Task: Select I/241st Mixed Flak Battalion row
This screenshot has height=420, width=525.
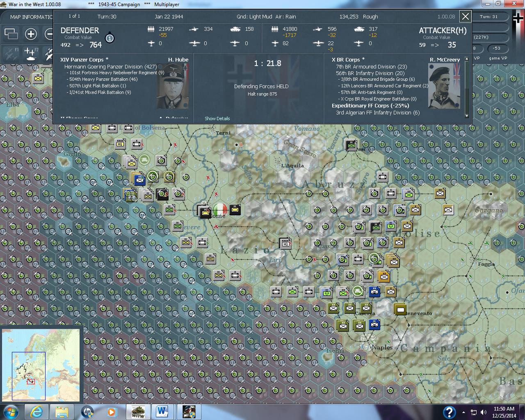Action: point(98,92)
